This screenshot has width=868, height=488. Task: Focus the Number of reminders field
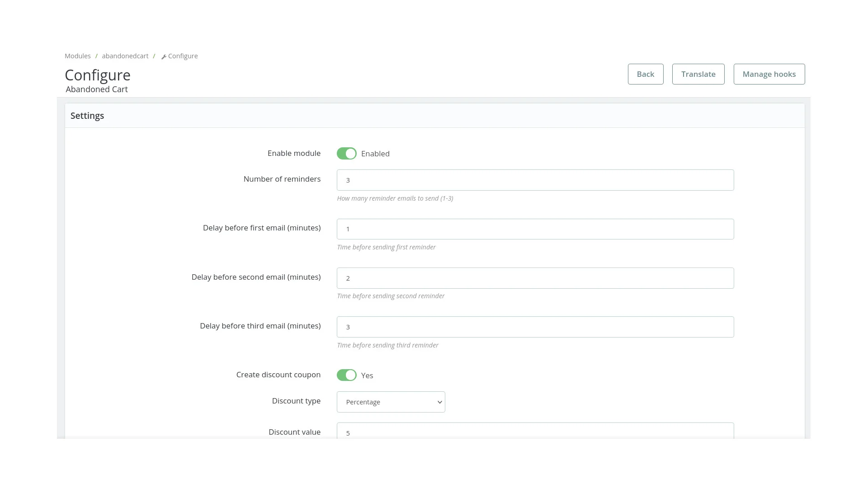tap(535, 180)
